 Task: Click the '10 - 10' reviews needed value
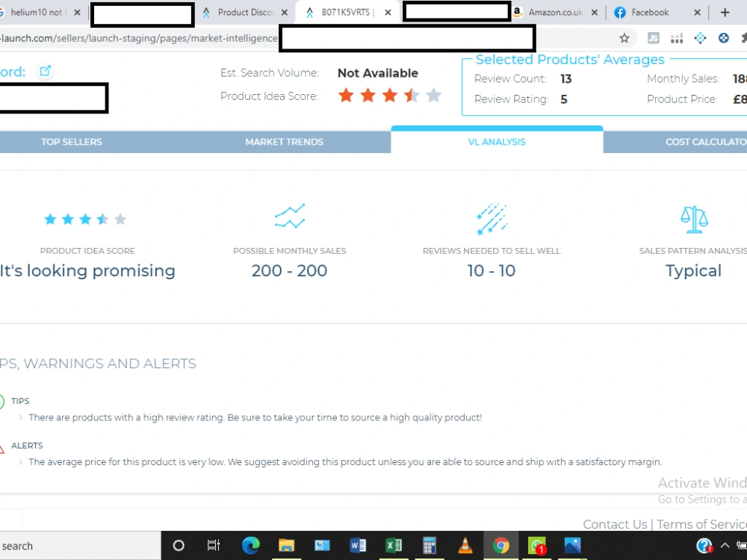pyautogui.click(x=492, y=270)
